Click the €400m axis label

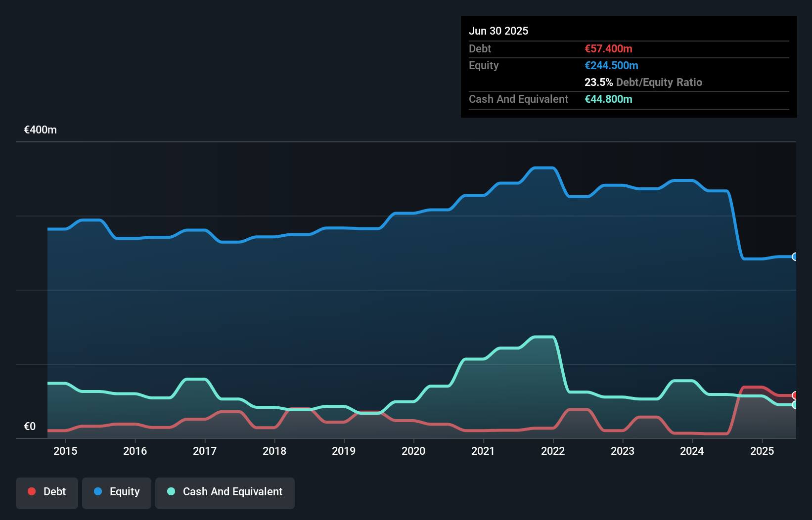40,130
